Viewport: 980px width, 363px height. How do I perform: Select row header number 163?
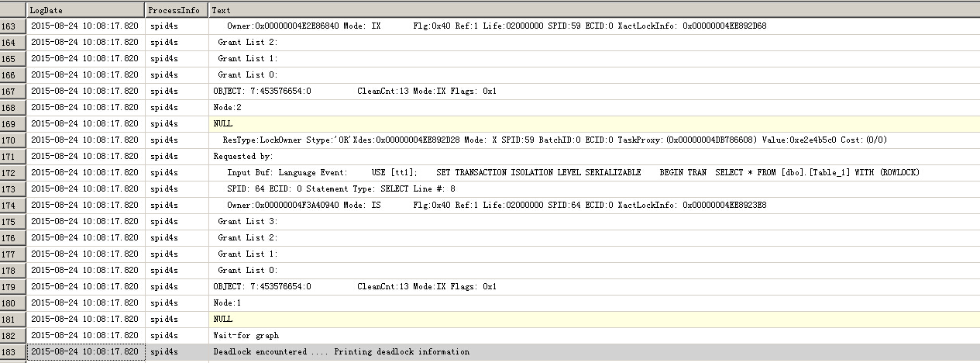pyautogui.click(x=13, y=26)
